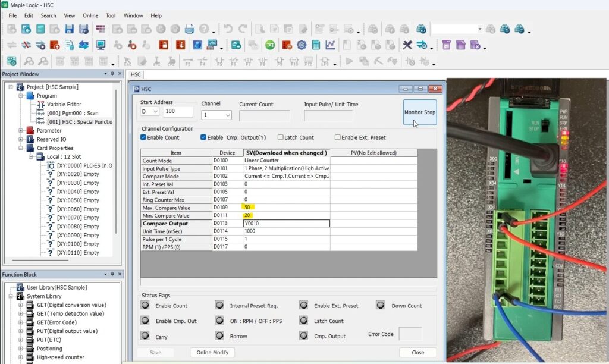
Task: Click the Open Project arrow icon
Action: pyautogui.click(x=26, y=29)
